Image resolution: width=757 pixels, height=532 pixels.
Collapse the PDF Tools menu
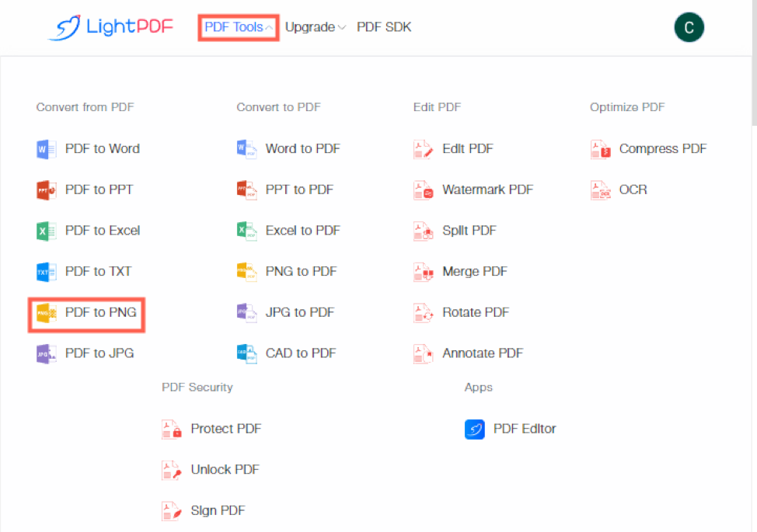pyautogui.click(x=239, y=27)
